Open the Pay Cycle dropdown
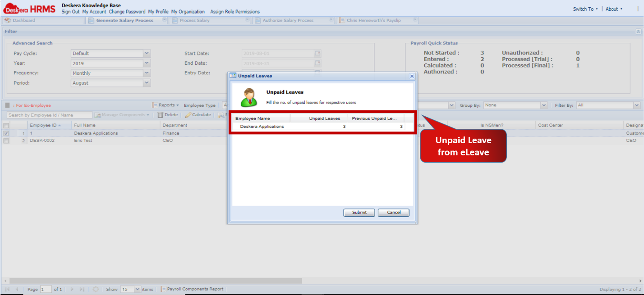Viewport: 644px width, 295px height. pyautogui.click(x=146, y=53)
